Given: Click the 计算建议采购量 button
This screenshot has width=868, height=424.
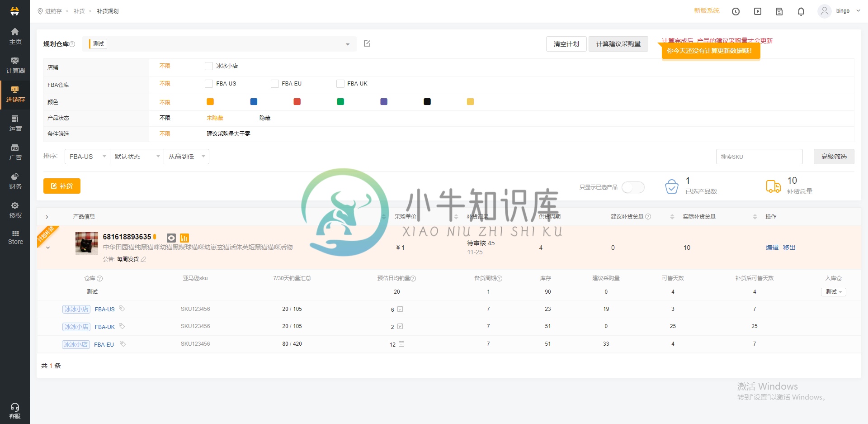Looking at the screenshot, I should coord(618,44).
